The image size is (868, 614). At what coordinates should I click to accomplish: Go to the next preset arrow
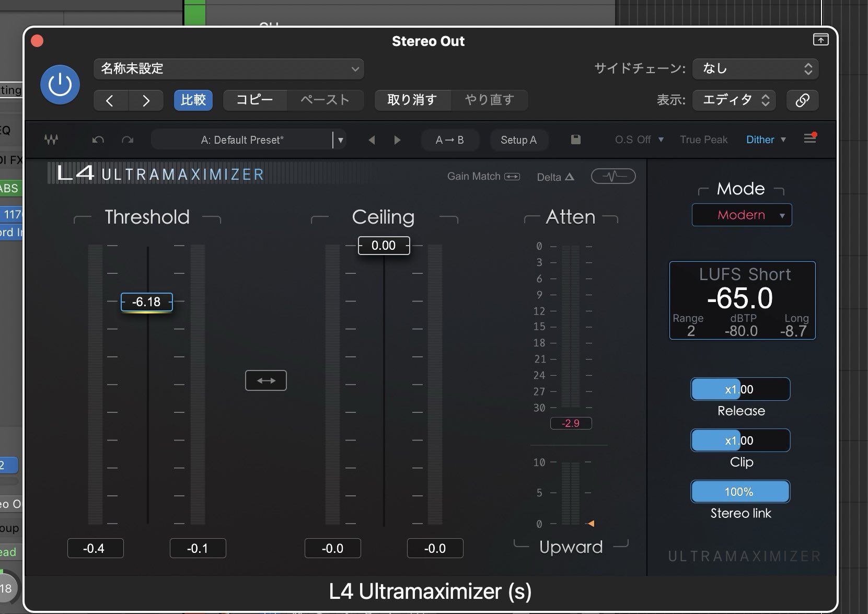pos(146,100)
